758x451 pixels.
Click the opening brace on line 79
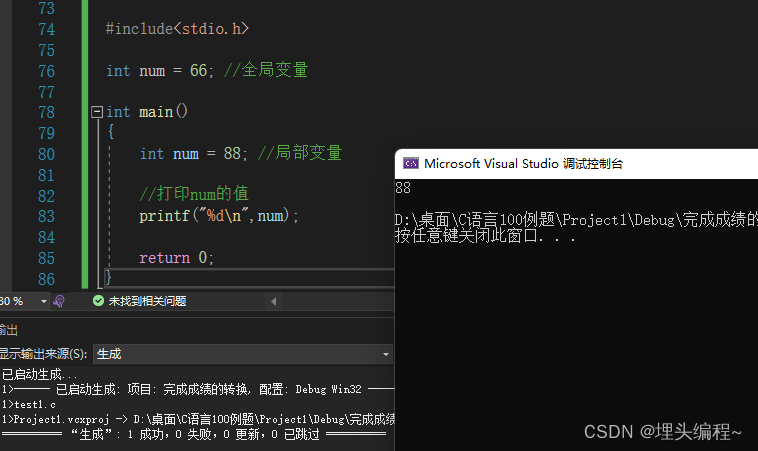(x=111, y=131)
